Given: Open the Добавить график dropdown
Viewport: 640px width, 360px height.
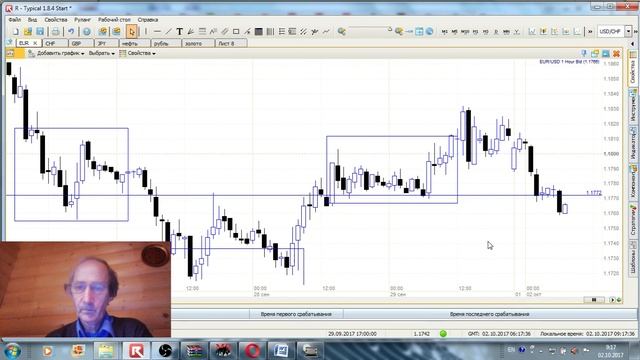Looking at the screenshot, I should [56, 53].
